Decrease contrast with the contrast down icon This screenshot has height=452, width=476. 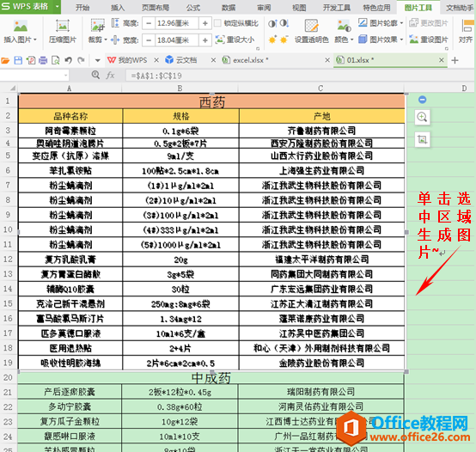click(x=284, y=23)
